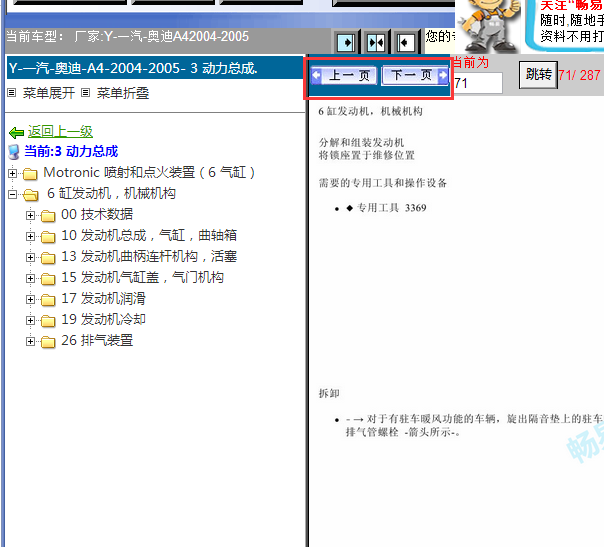Expand the 00 技术数据 node
604x547 pixels.
(x=30, y=215)
